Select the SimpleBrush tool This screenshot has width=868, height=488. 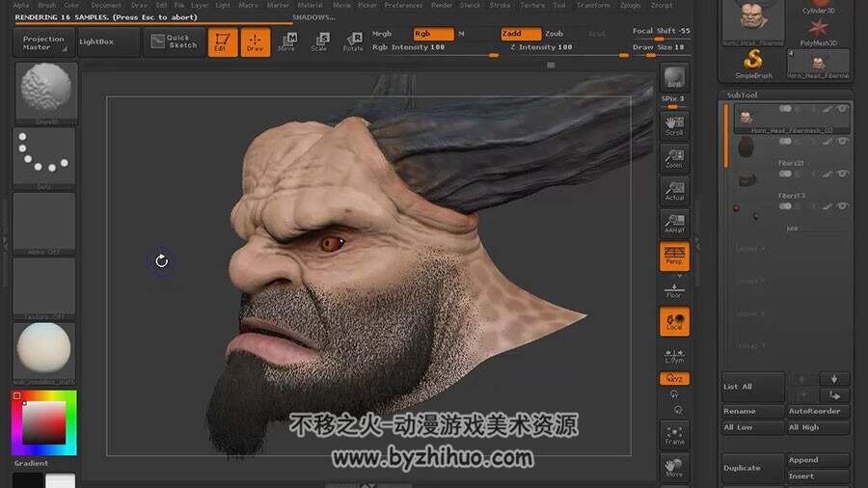click(x=753, y=63)
